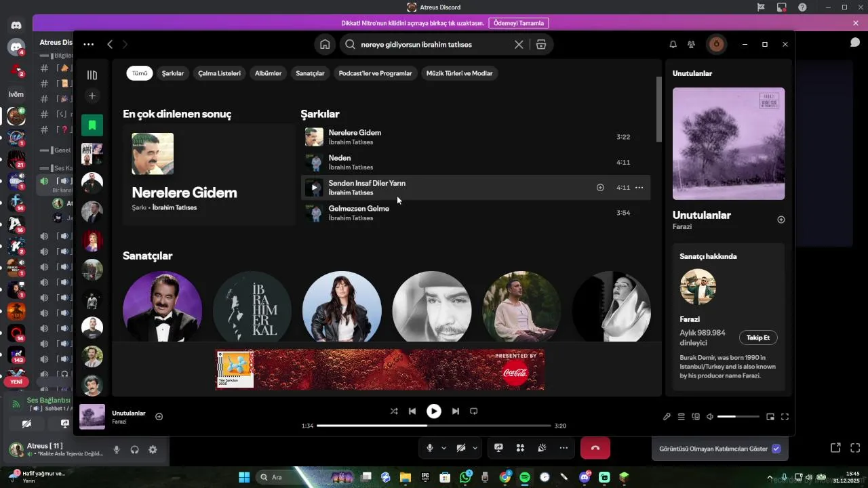This screenshot has height=488, width=868.
Task: Open the İbrahim Erkal artist image
Action: point(252,306)
